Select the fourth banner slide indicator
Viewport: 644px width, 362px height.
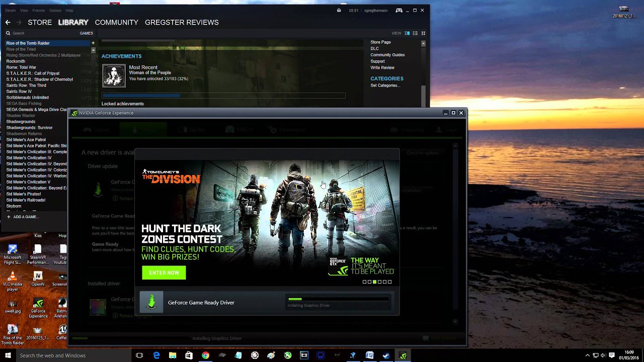pyautogui.click(x=379, y=282)
